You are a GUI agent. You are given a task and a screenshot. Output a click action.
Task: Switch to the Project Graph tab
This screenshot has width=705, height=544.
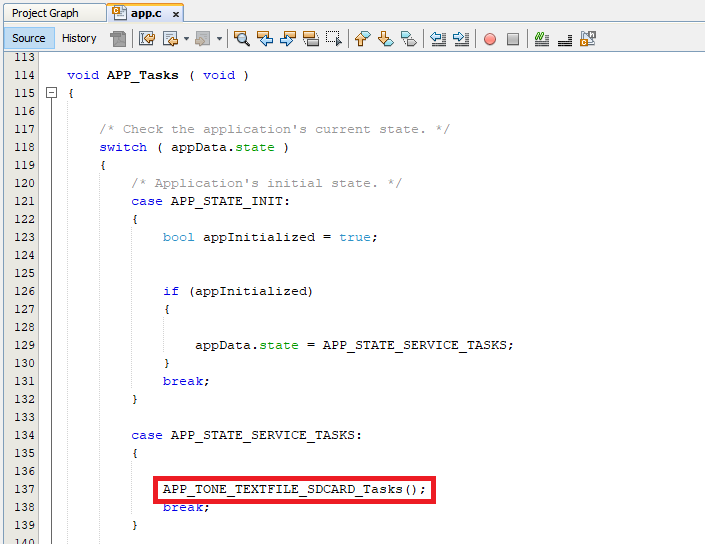click(45, 13)
